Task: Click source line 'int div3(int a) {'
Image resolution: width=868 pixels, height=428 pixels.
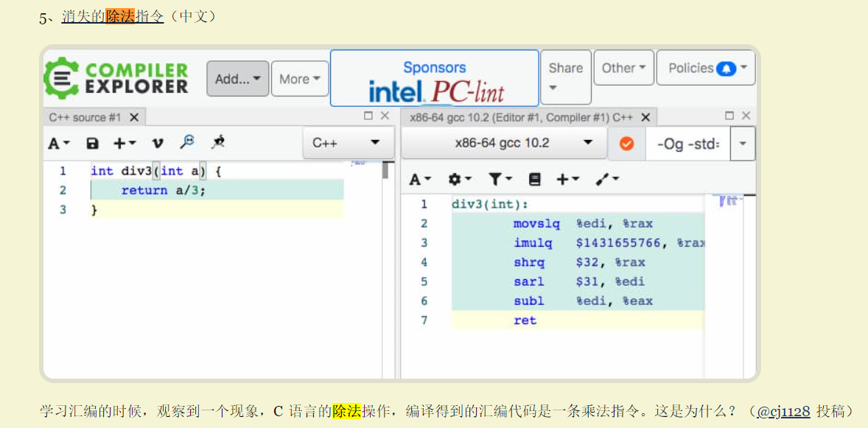Action: (x=156, y=171)
